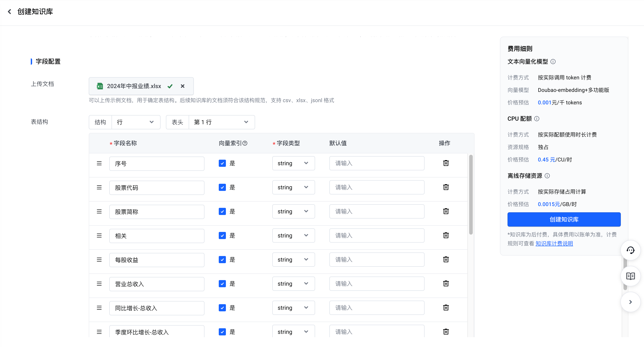Click the Excel icon of 2024年中报业绩.xlsx
This screenshot has height=347, width=644.
(x=100, y=86)
